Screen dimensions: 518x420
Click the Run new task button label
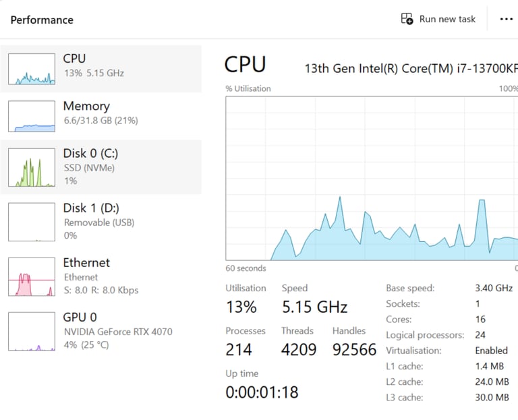(x=447, y=19)
